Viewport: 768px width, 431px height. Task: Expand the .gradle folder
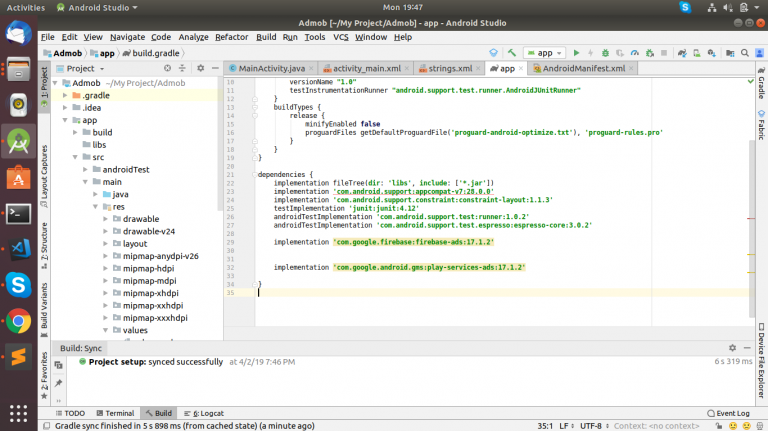[65, 96]
